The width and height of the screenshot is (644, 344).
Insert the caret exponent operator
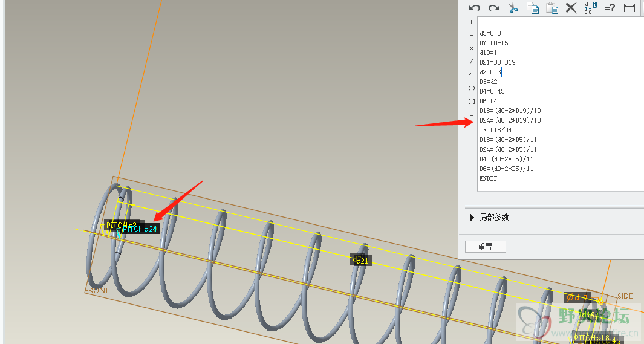coord(471,74)
